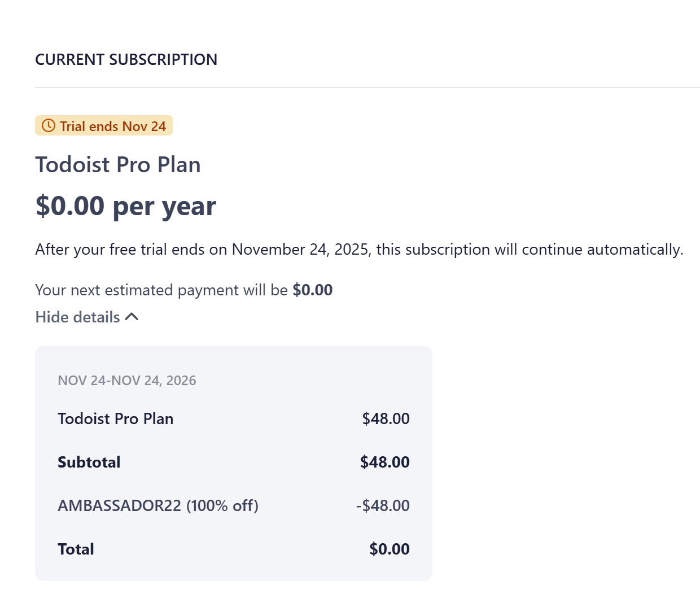Screen dimensions: 700x611
Task: Click the divider line under Current Subscription
Action: click(368, 88)
